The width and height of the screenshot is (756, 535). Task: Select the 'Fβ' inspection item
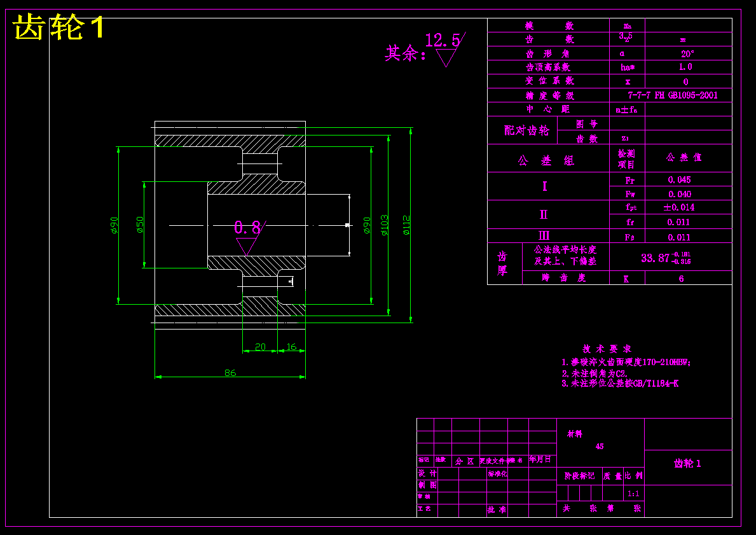pyautogui.click(x=629, y=237)
